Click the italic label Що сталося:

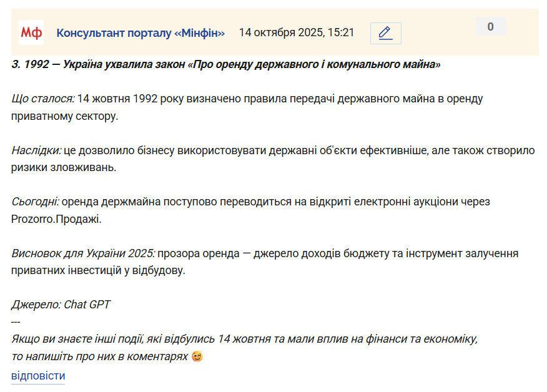point(43,99)
